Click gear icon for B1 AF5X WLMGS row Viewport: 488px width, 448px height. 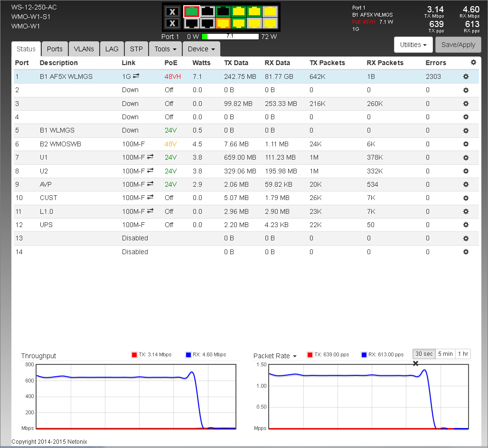click(466, 76)
